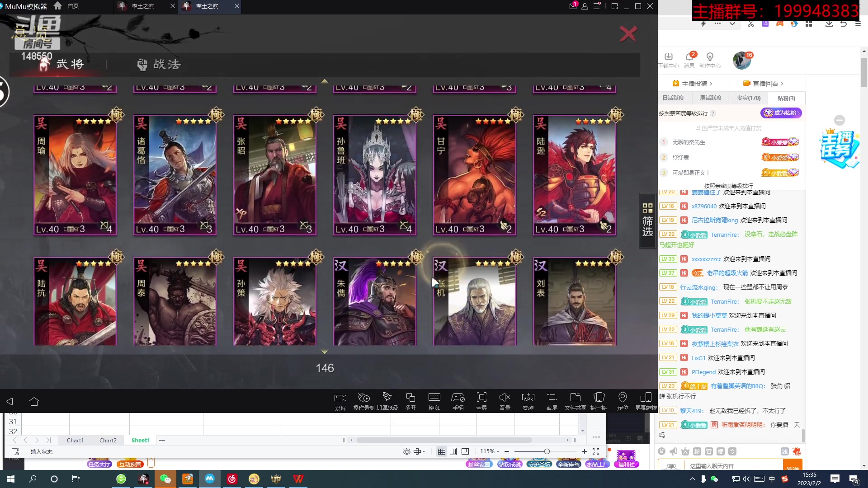Click the streamer avatar with badge 16
Screen dimensions: 868x488
point(742,60)
